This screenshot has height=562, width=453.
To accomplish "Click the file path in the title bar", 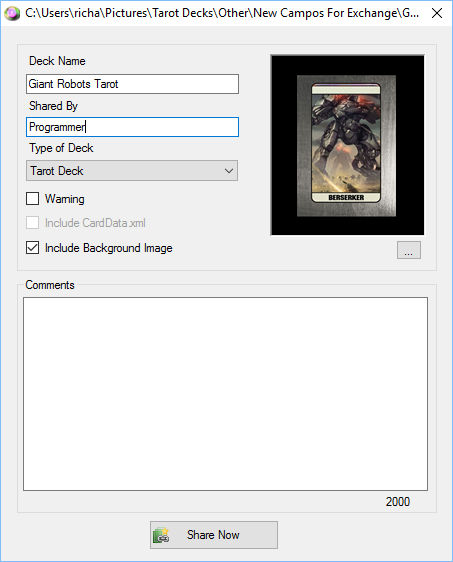I will (x=222, y=13).
